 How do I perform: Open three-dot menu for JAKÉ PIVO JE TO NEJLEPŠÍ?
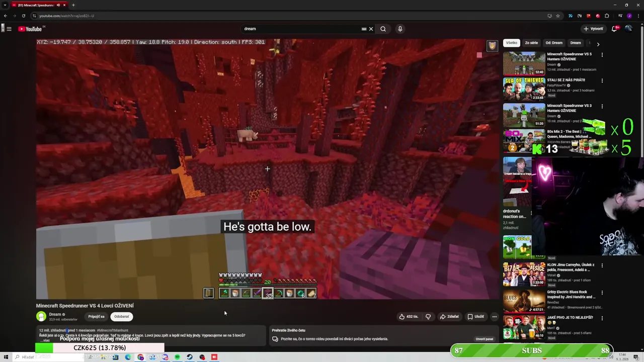(x=602, y=318)
